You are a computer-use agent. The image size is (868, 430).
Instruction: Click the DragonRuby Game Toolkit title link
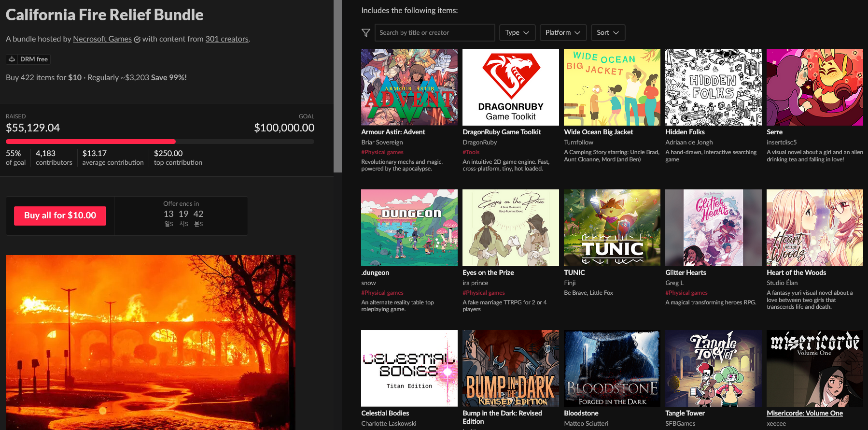pos(502,132)
